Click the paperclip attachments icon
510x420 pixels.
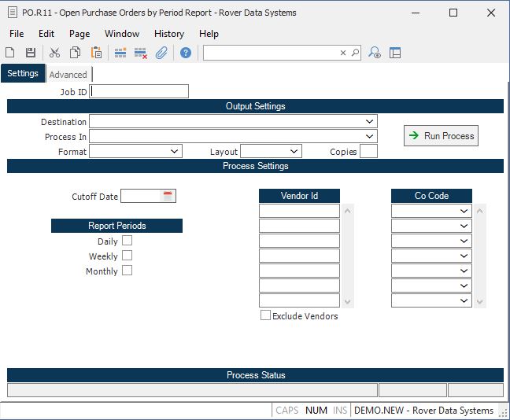coord(161,53)
